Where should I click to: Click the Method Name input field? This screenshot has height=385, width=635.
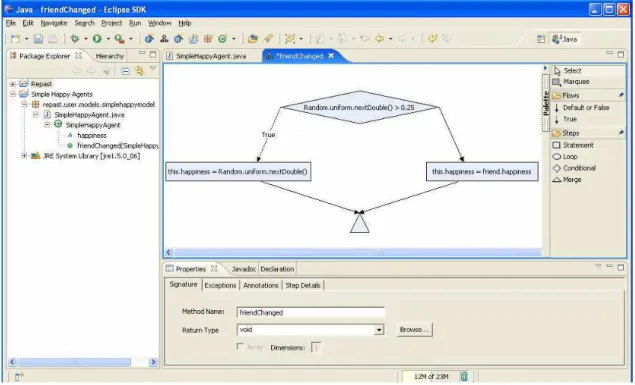coord(310,313)
